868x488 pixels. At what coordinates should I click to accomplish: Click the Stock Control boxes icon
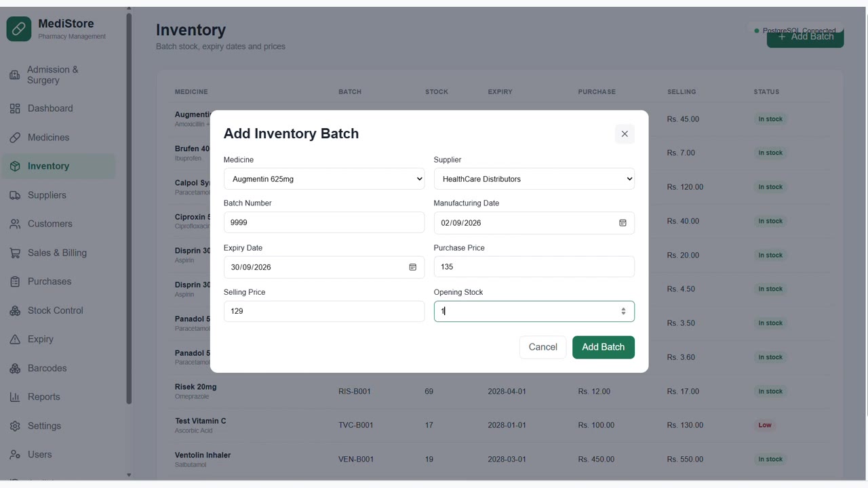pos(15,310)
